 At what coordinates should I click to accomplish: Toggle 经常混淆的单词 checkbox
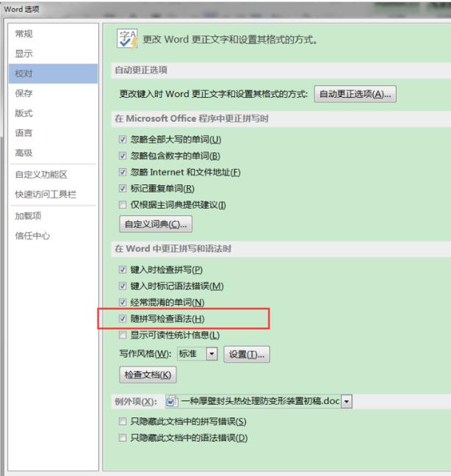tap(123, 303)
